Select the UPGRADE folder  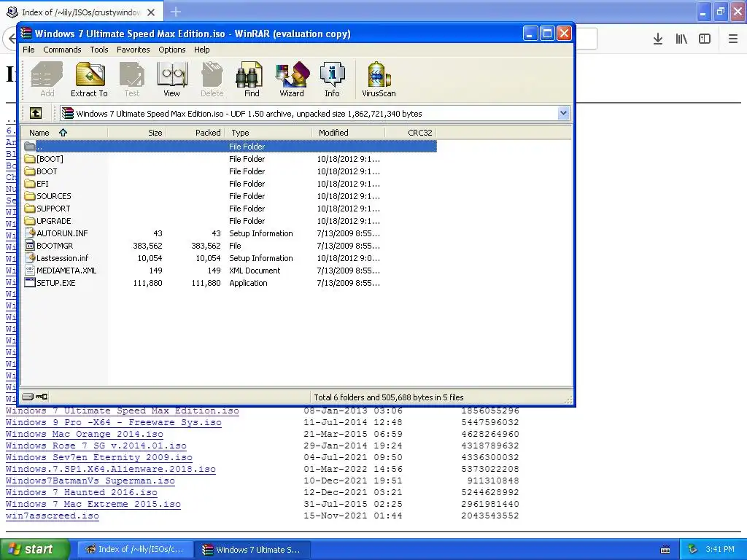coord(230,221)
